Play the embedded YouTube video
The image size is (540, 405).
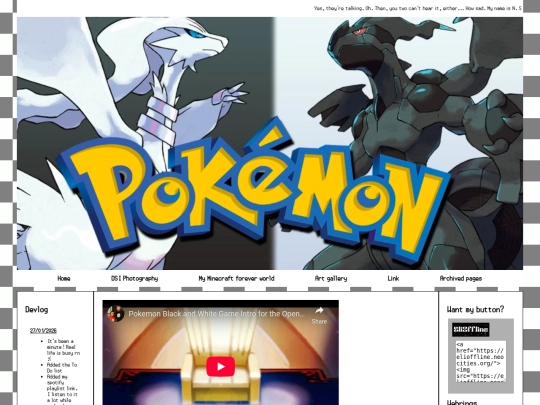pyautogui.click(x=220, y=366)
